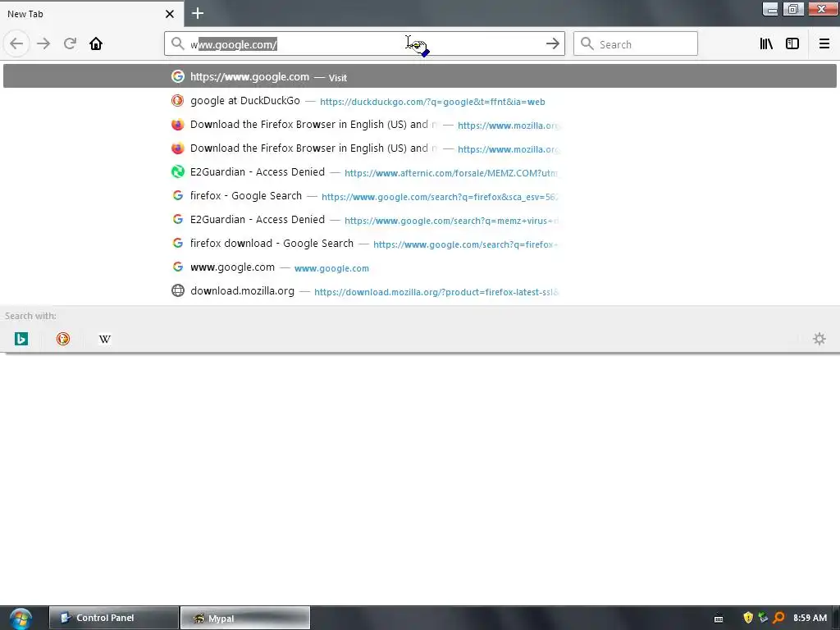Switch to Control Panel in the taskbar

pyautogui.click(x=114, y=618)
